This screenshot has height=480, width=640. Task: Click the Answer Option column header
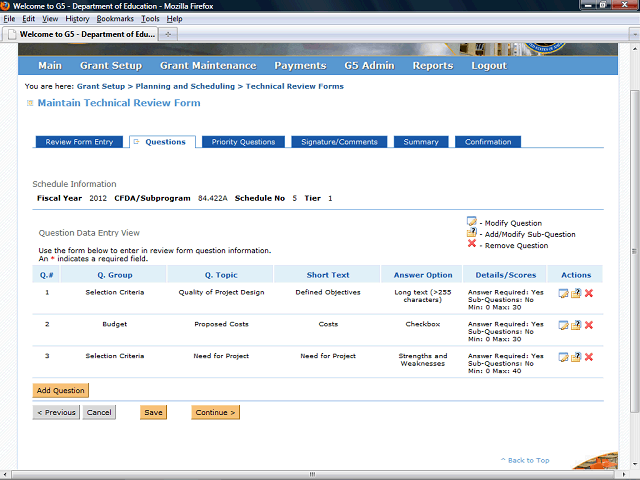click(x=423, y=275)
